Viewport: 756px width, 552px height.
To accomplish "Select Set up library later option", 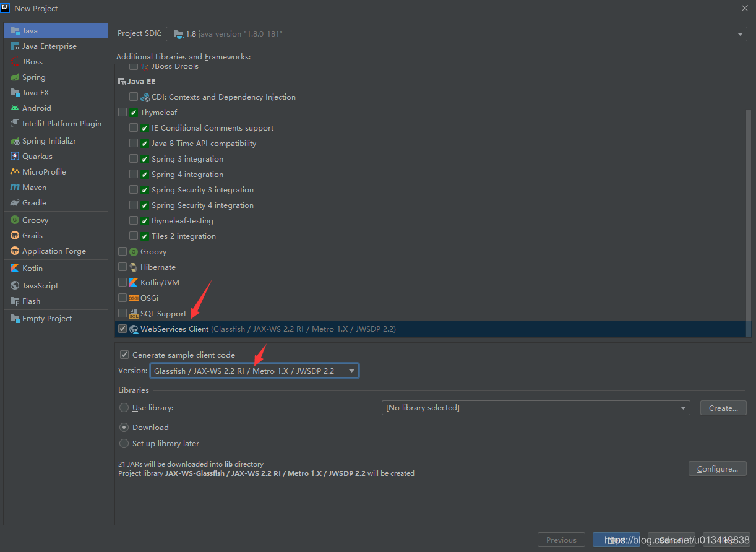I will pyautogui.click(x=124, y=443).
